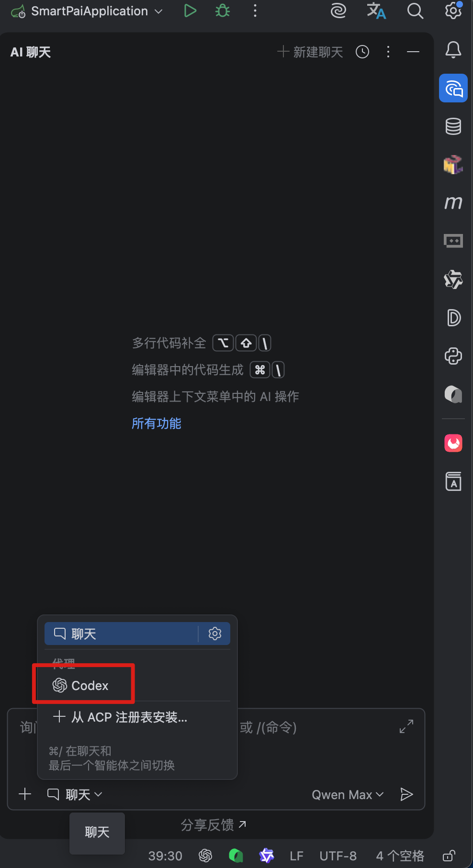Click UTF-8 encoding in status bar
Viewport: 473px width, 868px height.
[338, 856]
